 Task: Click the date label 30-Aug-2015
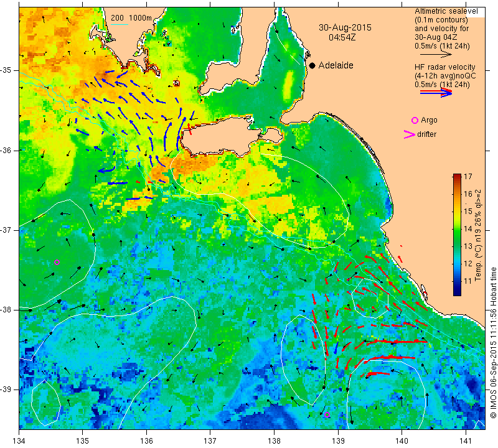[345, 27]
